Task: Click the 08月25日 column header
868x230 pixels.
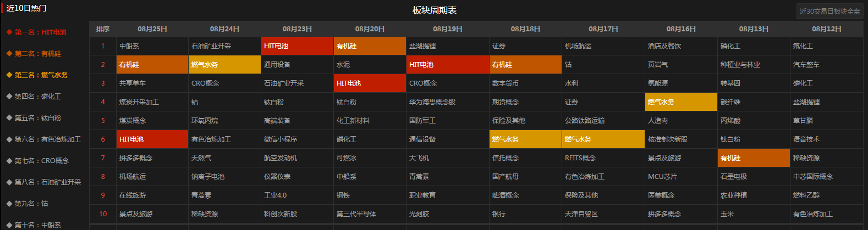Action: click(x=152, y=29)
